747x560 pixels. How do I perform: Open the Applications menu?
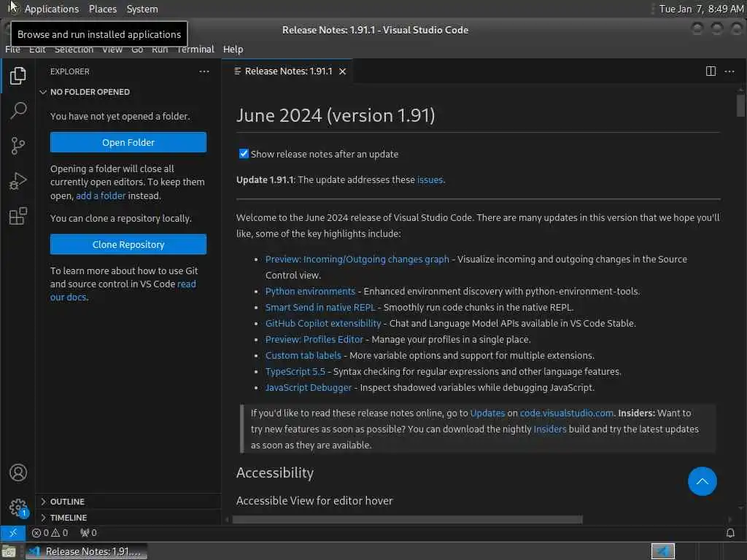point(52,9)
